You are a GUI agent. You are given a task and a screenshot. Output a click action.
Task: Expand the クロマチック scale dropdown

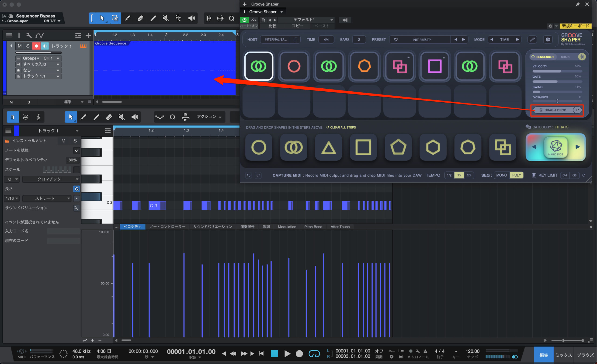[51, 179]
